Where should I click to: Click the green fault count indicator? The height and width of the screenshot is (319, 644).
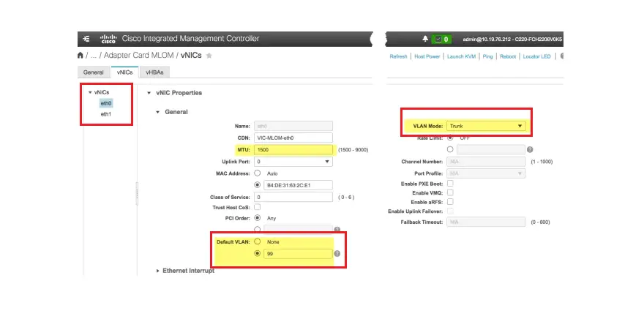click(x=441, y=40)
